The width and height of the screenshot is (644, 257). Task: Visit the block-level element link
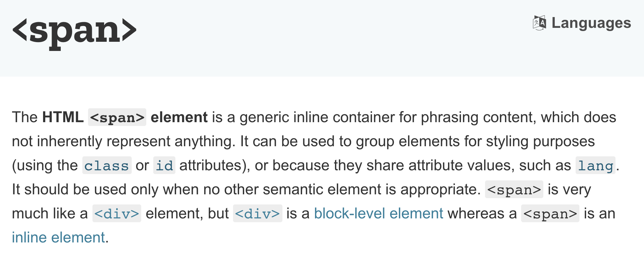(379, 213)
